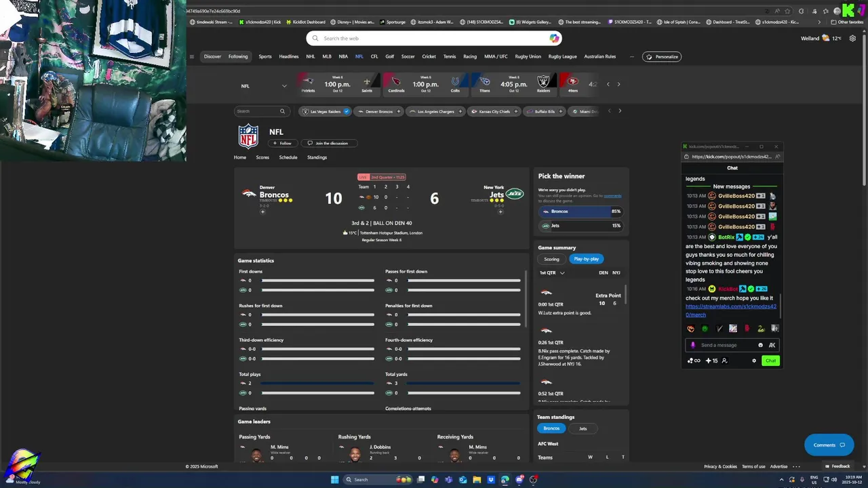The width and height of the screenshot is (868, 488).
Task: Click the green Chat send button
Action: click(770, 361)
